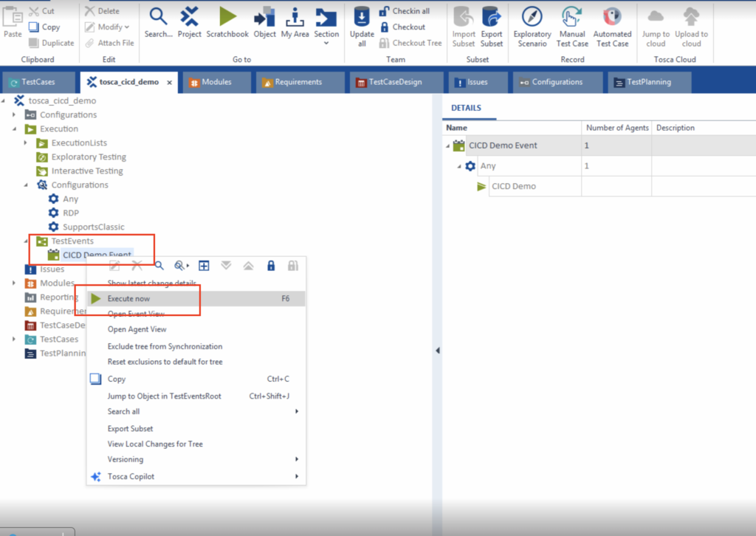Select Open Agent View in context menu
756x536 pixels.
(196, 329)
